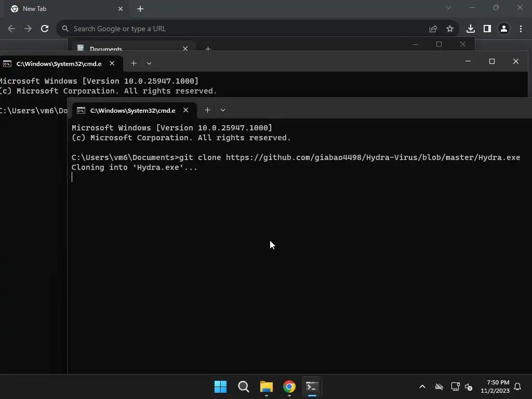Screen dimensions: 532x399
Task: Open Chrome tab search chevron
Action: click(x=448, y=7)
